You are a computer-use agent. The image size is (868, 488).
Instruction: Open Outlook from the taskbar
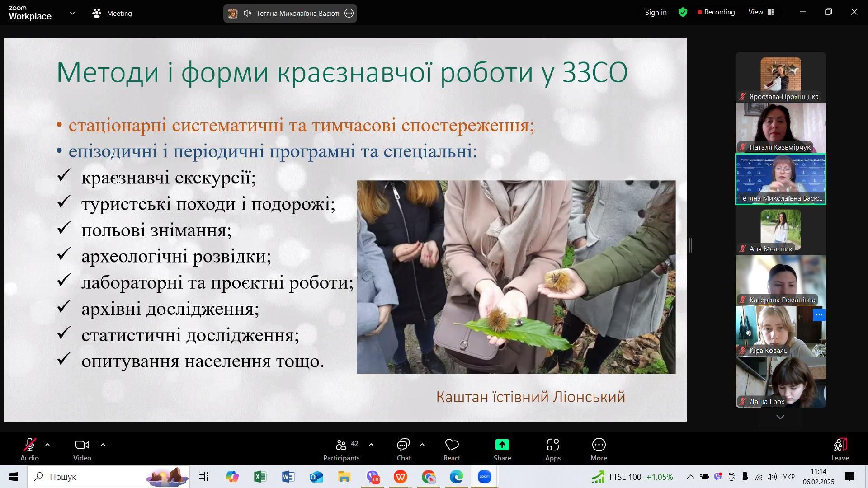[316, 477]
